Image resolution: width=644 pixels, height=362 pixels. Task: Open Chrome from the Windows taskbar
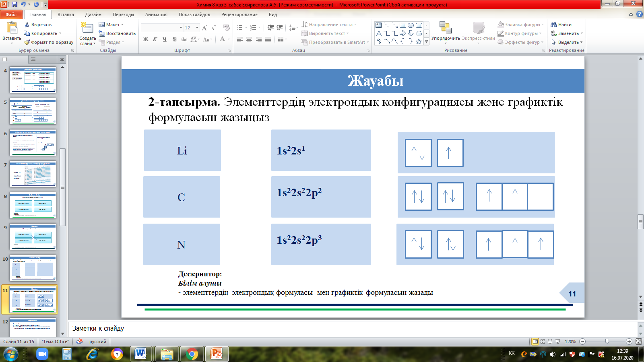[x=192, y=354]
